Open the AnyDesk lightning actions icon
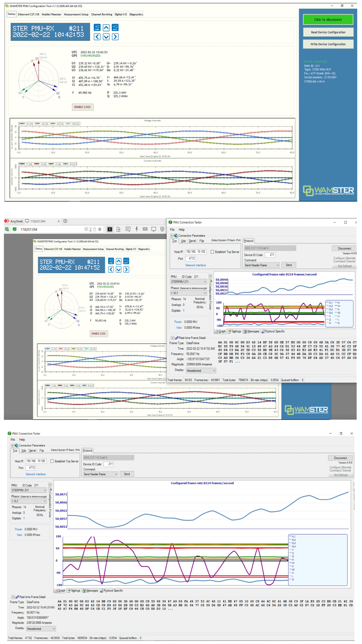The image size is (362, 644). pos(136,229)
